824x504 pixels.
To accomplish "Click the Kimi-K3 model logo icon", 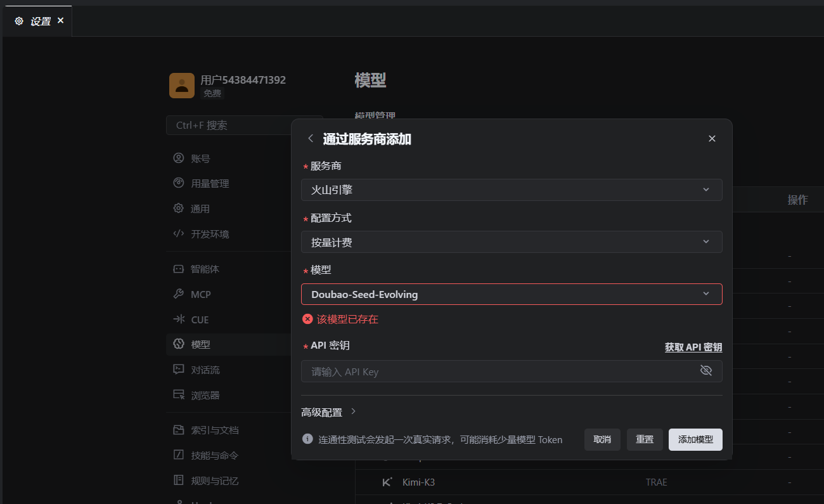I will click(x=387, y=482).
